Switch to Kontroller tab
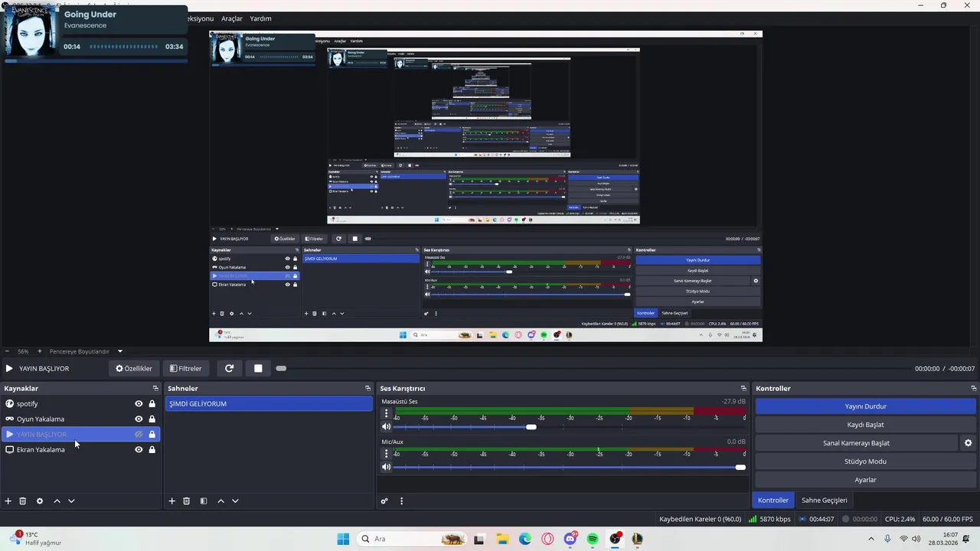This screenshot has width=980, height=551. (x=773, y=500)
